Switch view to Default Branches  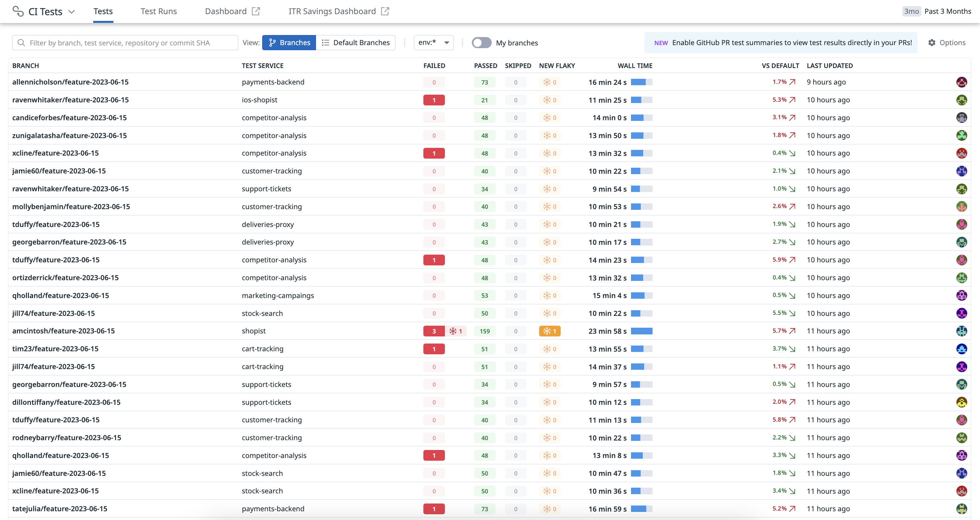point(356,43)
